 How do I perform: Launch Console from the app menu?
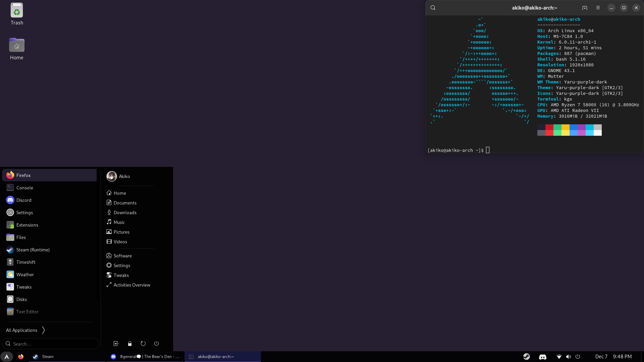tap(49, 188)
